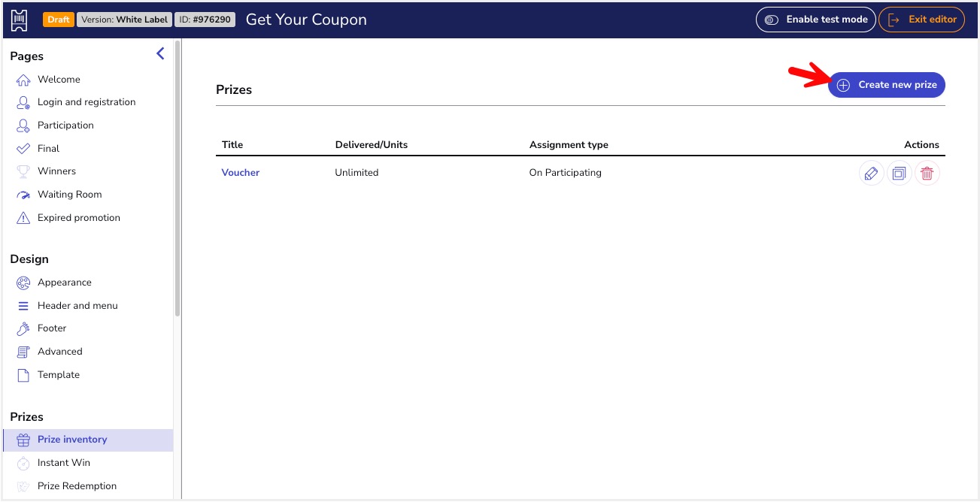Viewport: 980px width, 502px height.
Task: Open the Appearance design settings
Action: (65, 282)
